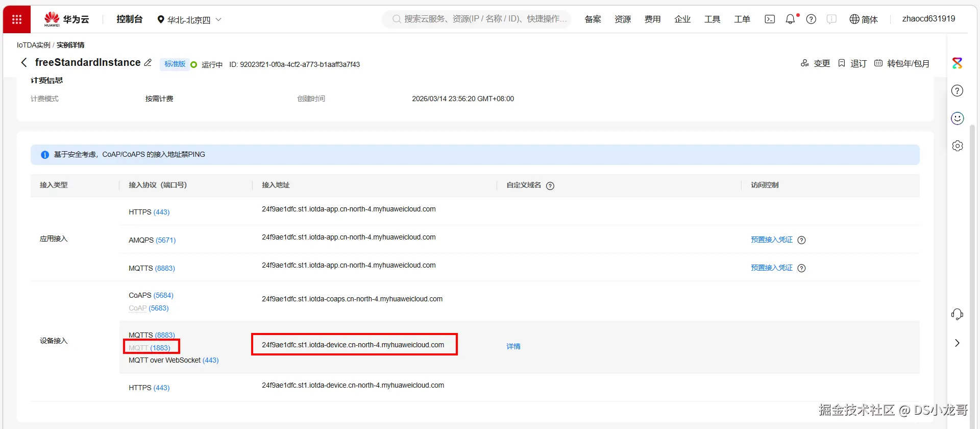The width and height of the screenshot is (980, 429).
Task: Click the AMQPS (5671) protocol entry
Action: click(152, 240)
